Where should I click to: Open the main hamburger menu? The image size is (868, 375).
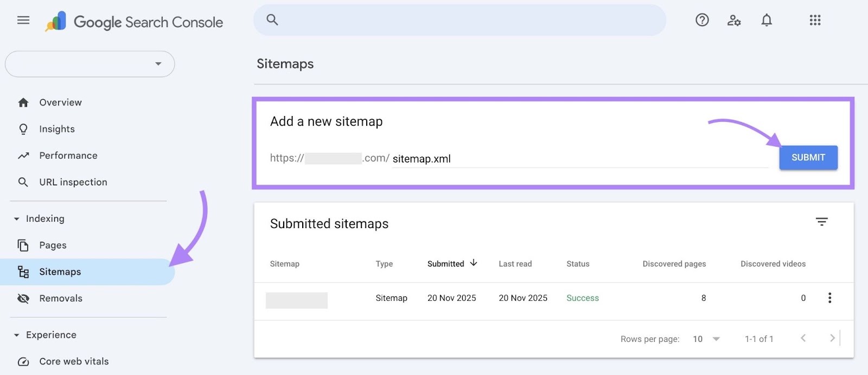(x=23, y=21)
